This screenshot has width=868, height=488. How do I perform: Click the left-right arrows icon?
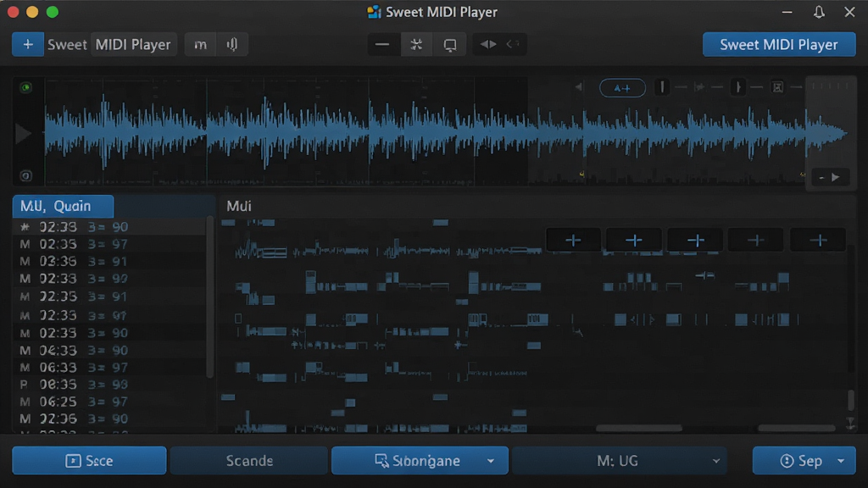point(487,44)
